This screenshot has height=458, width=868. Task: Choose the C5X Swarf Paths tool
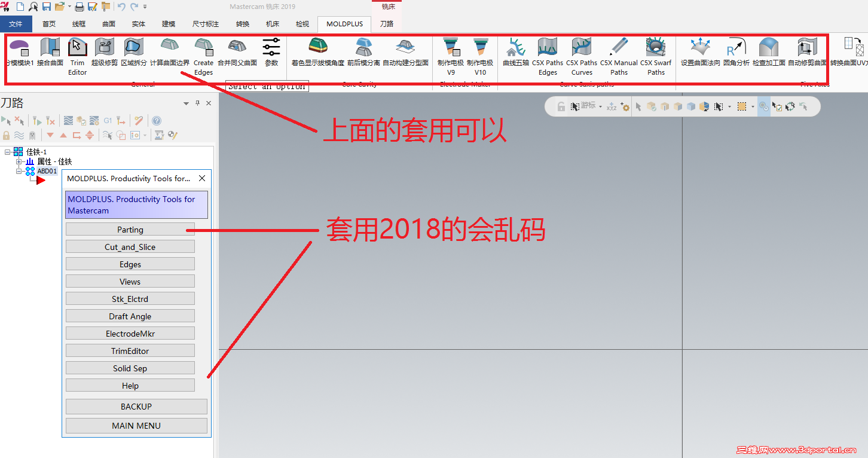pyautogui.click(x=656, y=57)
